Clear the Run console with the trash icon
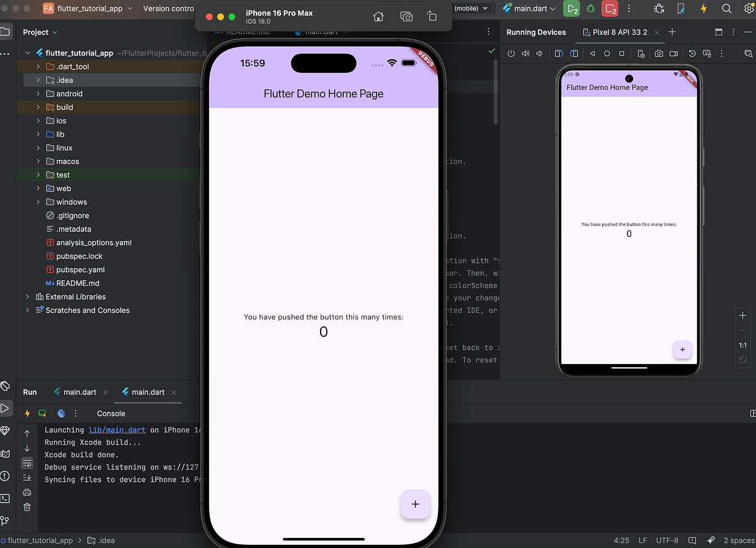This screenshot has width=756, height=548. click(26, 506)
